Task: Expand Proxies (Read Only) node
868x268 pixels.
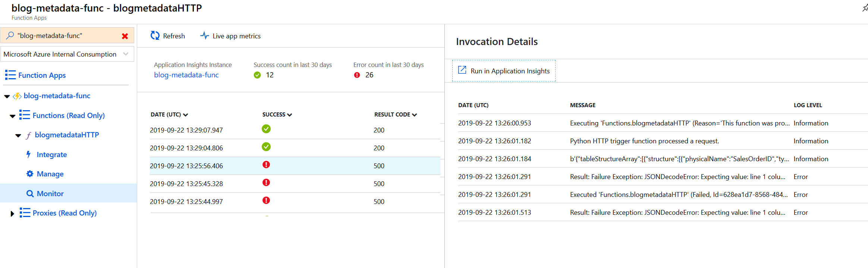Action: (x=12, y=214)
